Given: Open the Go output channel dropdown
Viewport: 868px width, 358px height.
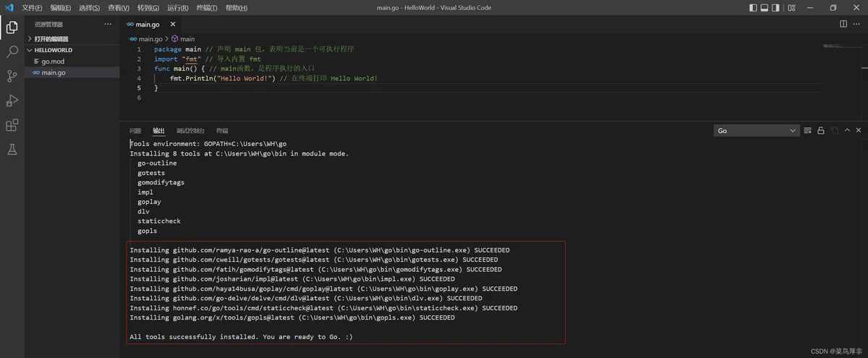Looking at the screenshot, I should [x=756, y=131].
